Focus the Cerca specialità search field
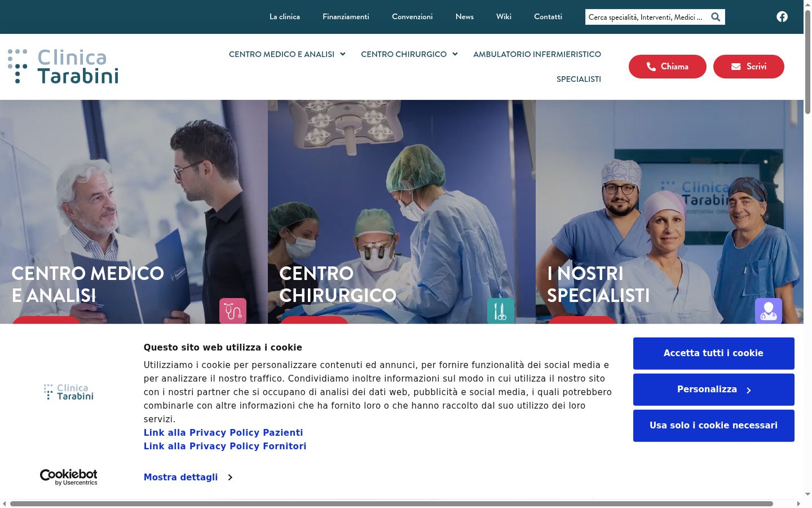 (x=646, y=17)
